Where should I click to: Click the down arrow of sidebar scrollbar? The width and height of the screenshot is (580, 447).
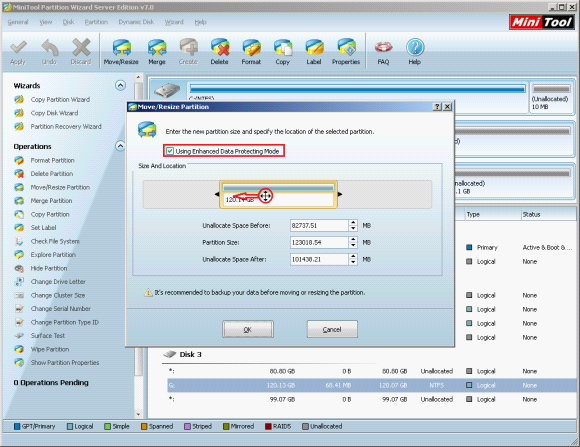[138, 414]
